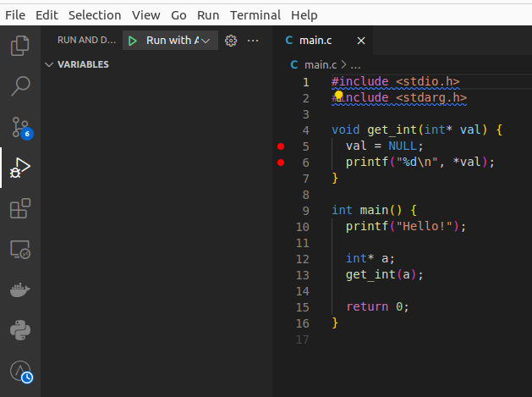Open launch.json via gear icon
This screenshot has width=532, height=397.
point(231,41)
